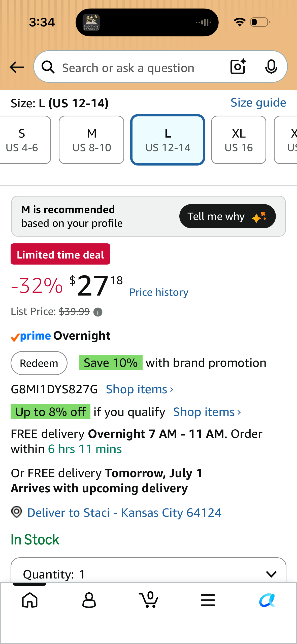Open Shop items next to promo code
297x644 pixels.
[140, 389]
